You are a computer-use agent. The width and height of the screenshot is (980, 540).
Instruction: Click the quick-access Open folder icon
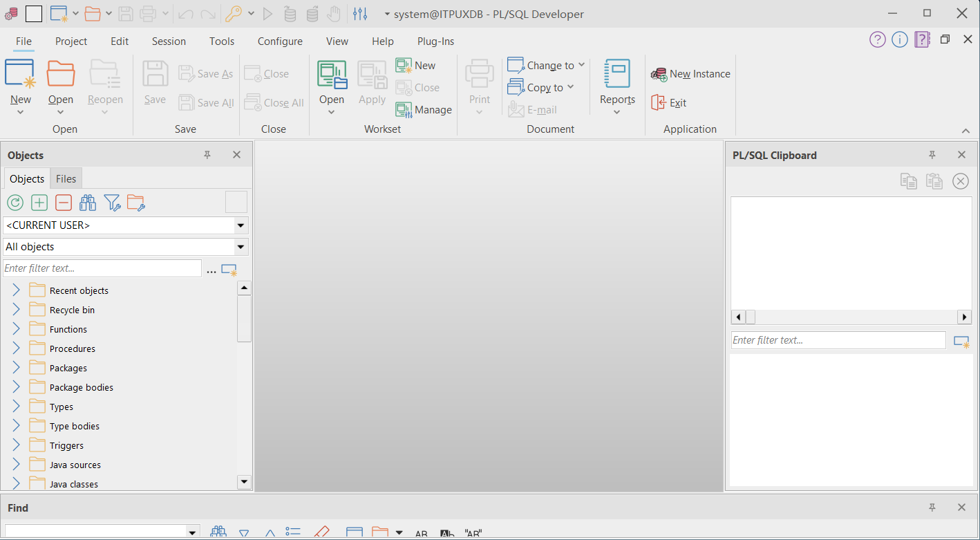coord(93,13)
